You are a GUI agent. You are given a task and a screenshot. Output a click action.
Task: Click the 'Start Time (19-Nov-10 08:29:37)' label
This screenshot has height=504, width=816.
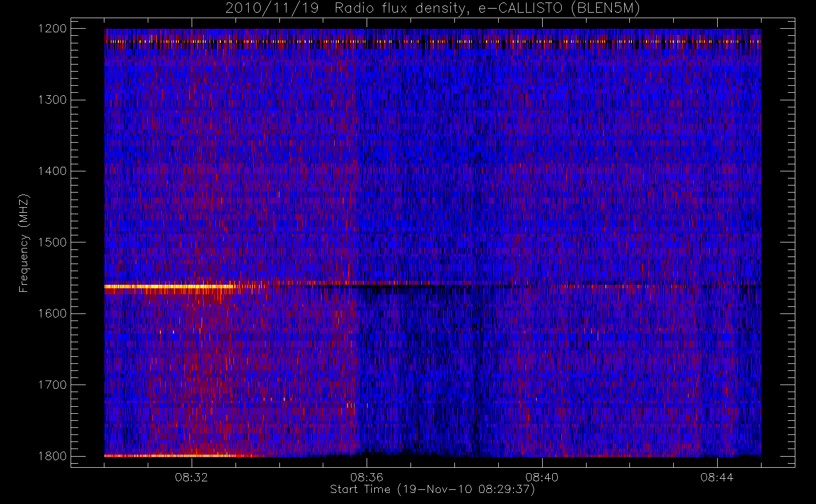click(432, 489)
